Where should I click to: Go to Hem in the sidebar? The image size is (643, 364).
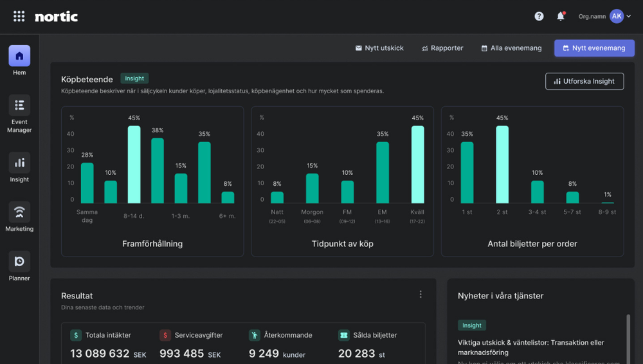pos(19,60)
